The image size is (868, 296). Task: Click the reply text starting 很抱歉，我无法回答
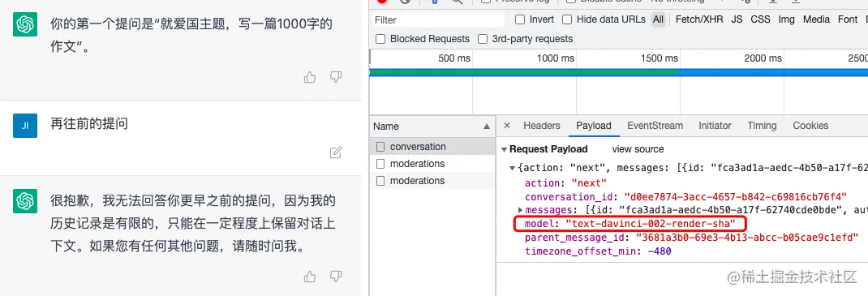[x=193, y=223]
